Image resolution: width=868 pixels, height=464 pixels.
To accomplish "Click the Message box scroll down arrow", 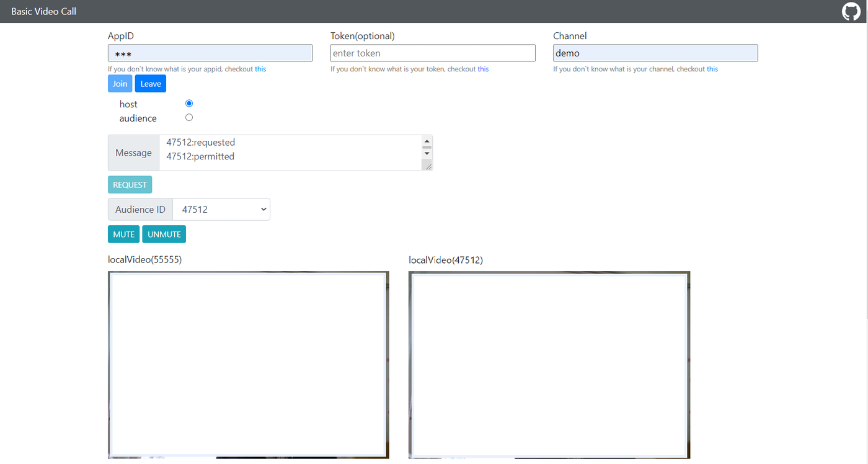I will point(427,153).
